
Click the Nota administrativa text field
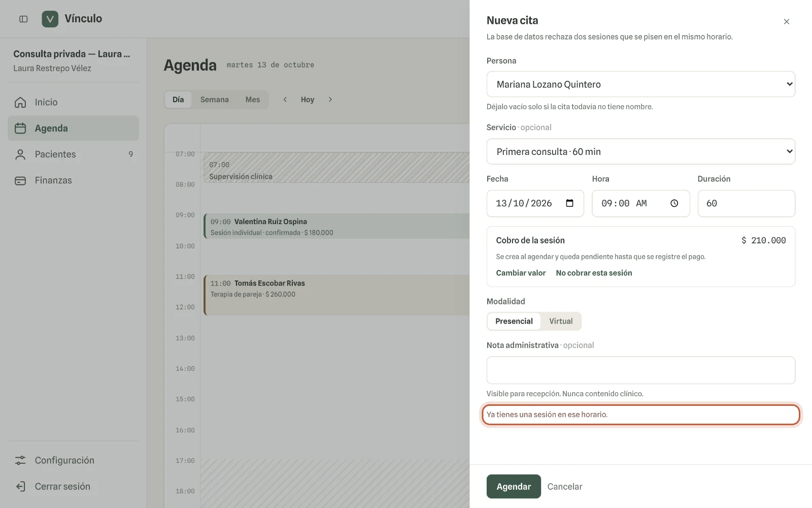point(640,370)
